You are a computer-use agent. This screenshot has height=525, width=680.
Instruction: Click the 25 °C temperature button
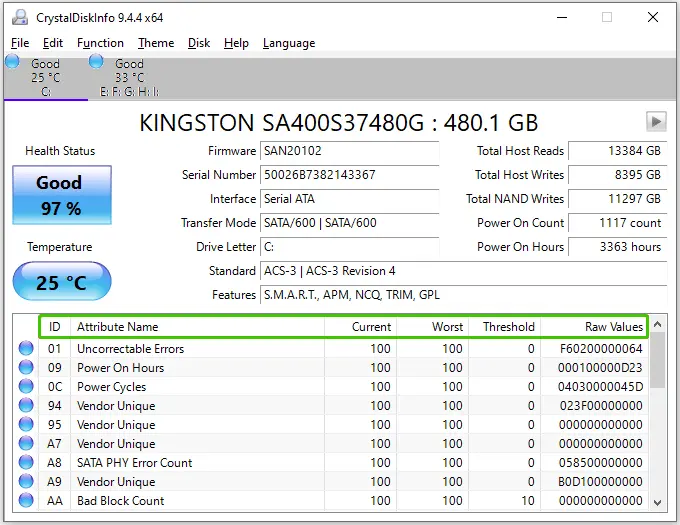62,282
